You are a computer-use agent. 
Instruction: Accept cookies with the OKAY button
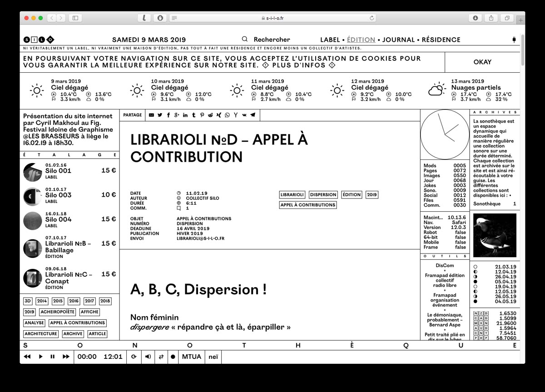483,62
